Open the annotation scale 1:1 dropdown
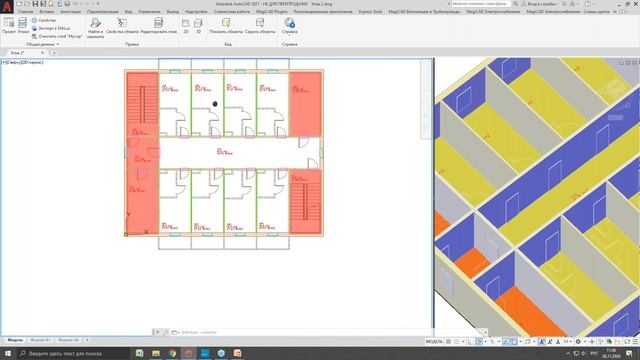Screen dimensions: 640x360 coord(568,342)
